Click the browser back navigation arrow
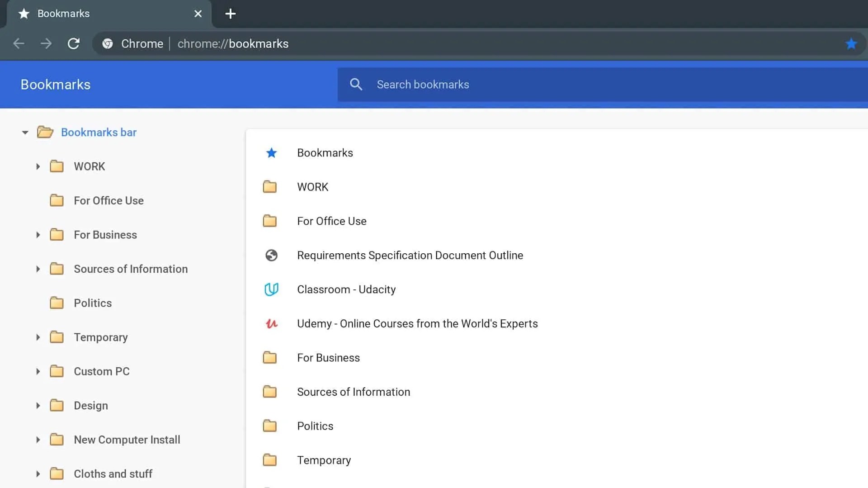Viewport: 868px width, 488px height. (x=19, y=43)
